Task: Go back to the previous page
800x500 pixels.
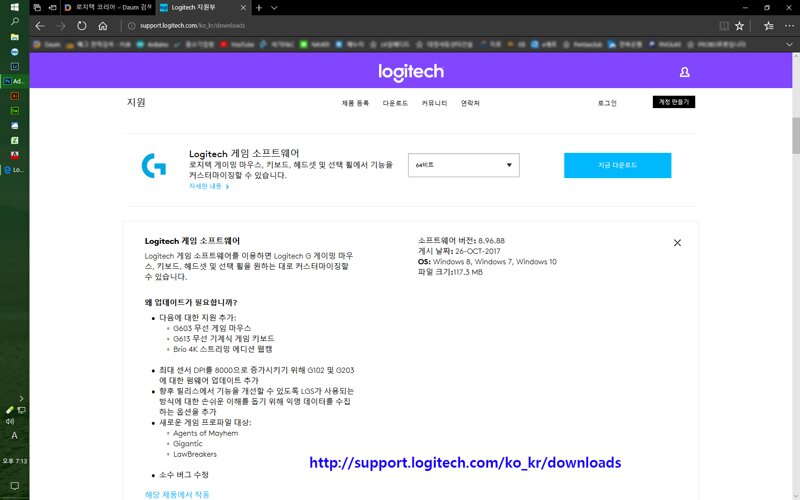Action: pyautogui.click(x=40, y=26)
